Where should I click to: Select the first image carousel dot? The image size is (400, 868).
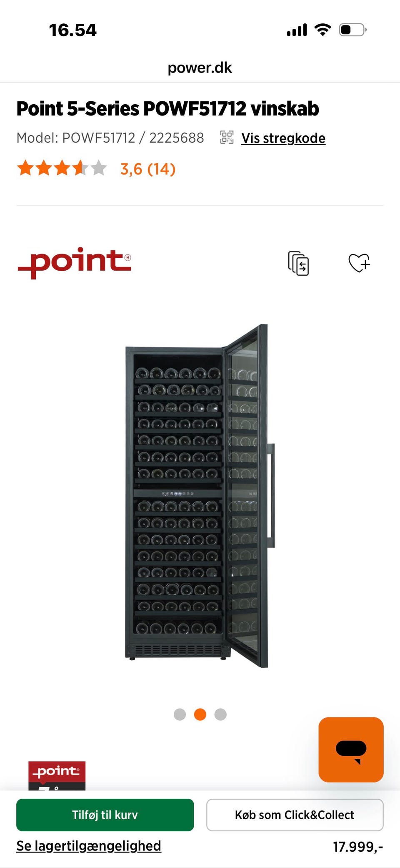tap(180, 715)
